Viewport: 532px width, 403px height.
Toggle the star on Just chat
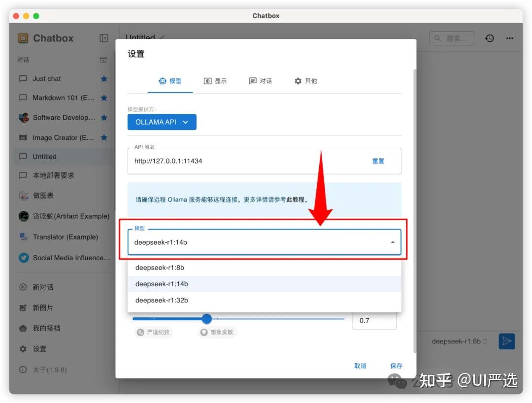(x=104, y=79)
